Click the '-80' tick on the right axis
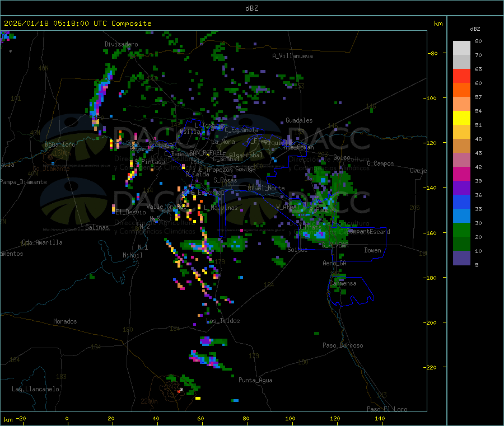The width and height of the screenshot is (504, 426). tap(433, 53)
